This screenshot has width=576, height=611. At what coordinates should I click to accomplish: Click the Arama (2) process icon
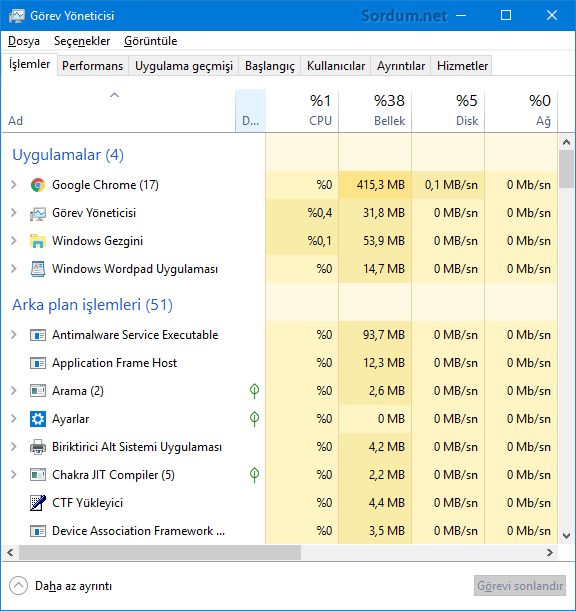38,390
